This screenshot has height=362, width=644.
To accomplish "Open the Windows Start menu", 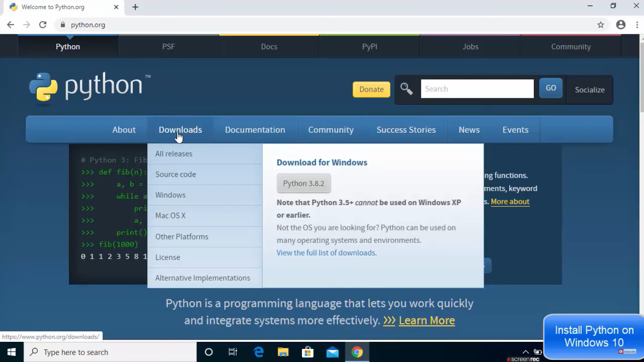I will pos(12,352).
